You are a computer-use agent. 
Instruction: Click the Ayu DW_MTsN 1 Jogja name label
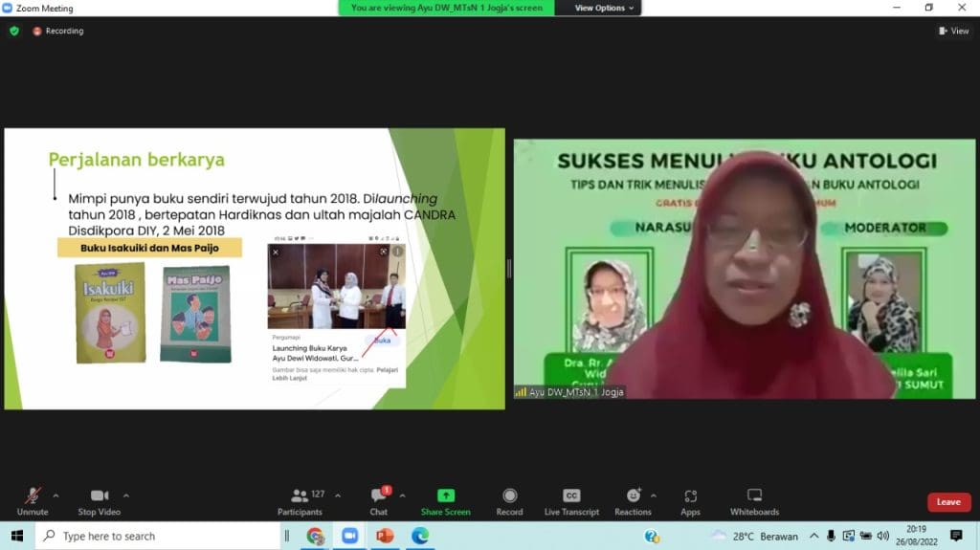click(x=569, y=392)
